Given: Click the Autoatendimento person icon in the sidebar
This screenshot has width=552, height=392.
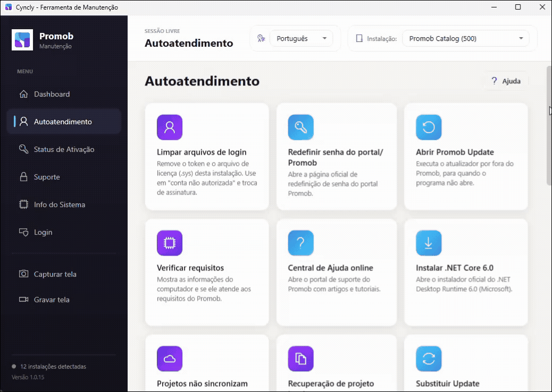Looking at the screenshot, I should point(23,122).
